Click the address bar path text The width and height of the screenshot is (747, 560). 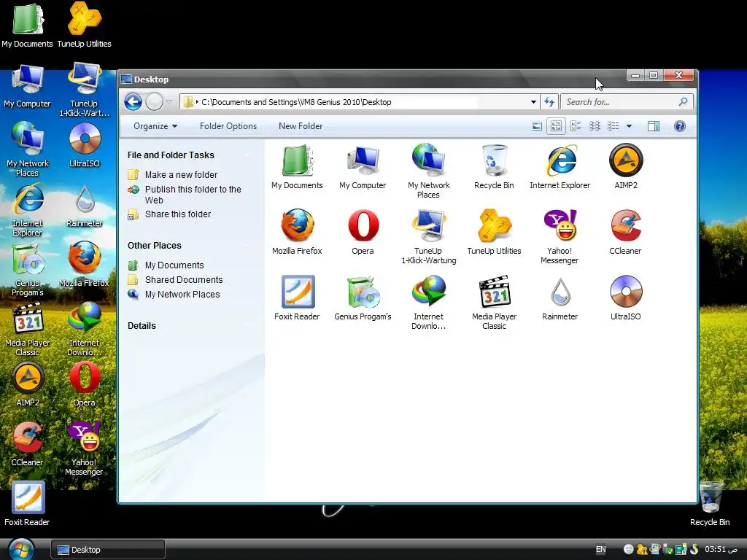click(296, 102)
